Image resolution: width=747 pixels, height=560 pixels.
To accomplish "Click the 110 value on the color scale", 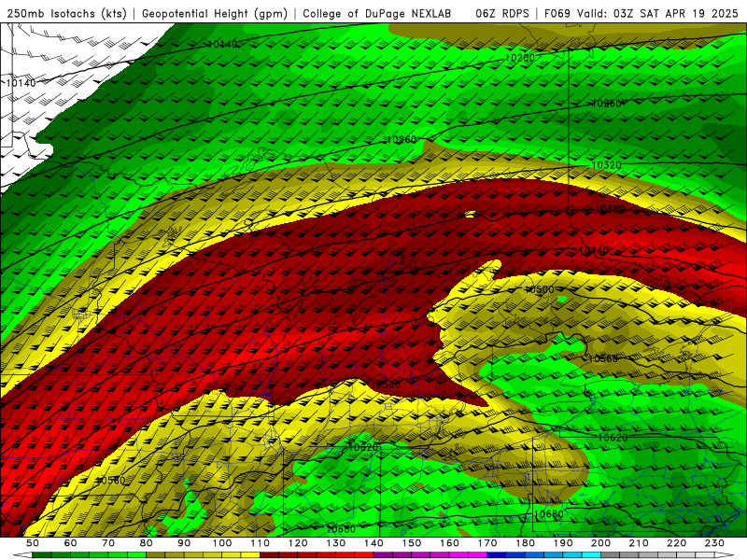I will click(260, 543).
